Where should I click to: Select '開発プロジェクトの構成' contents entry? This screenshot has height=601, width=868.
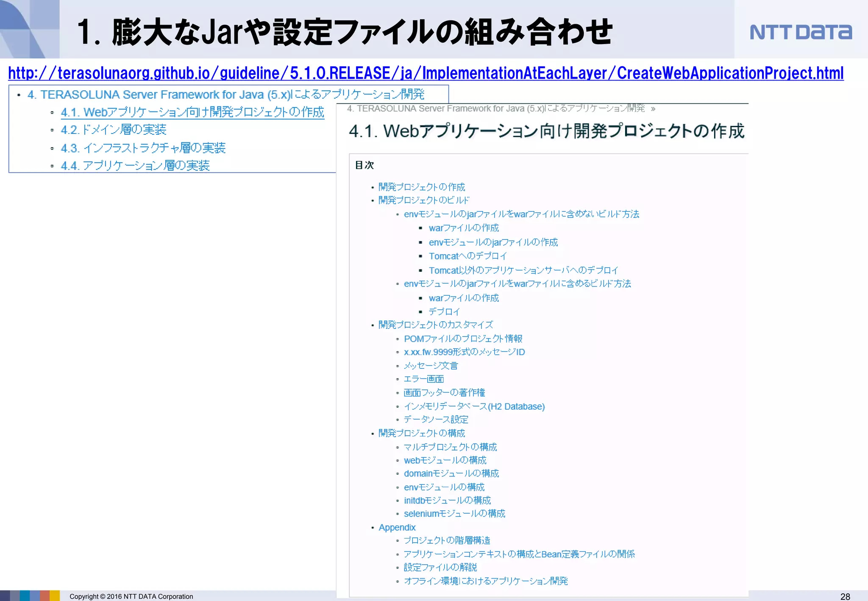pos(422,433)
